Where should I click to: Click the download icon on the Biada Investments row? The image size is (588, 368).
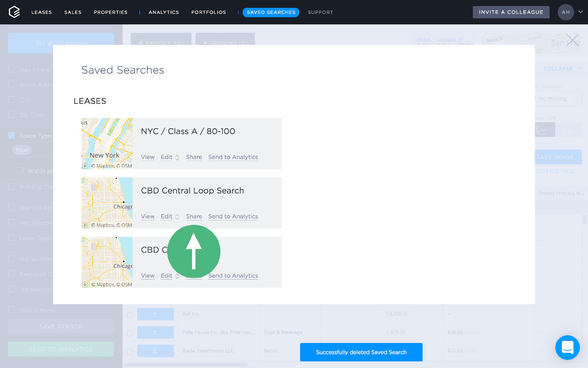(x=155, y=351)
